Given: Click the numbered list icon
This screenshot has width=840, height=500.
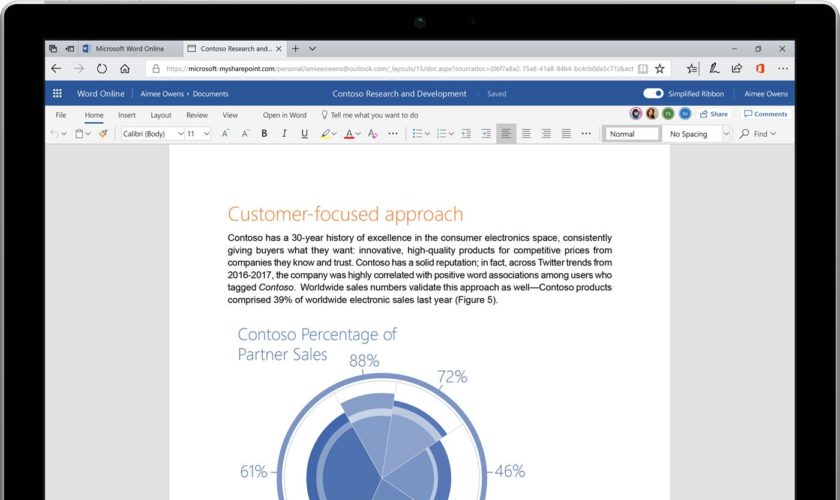Looking at the screenshot, I should pos(441,134).
